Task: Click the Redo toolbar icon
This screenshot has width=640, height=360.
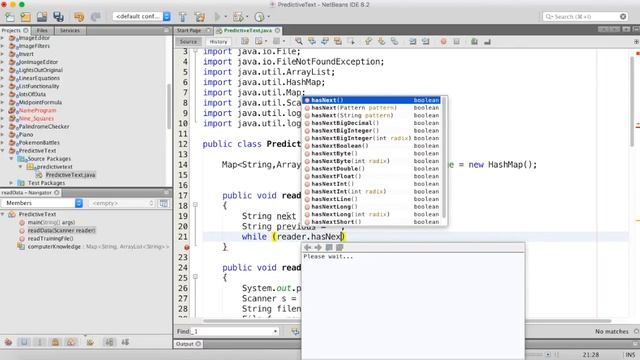Action: click(x=96, y=17)
